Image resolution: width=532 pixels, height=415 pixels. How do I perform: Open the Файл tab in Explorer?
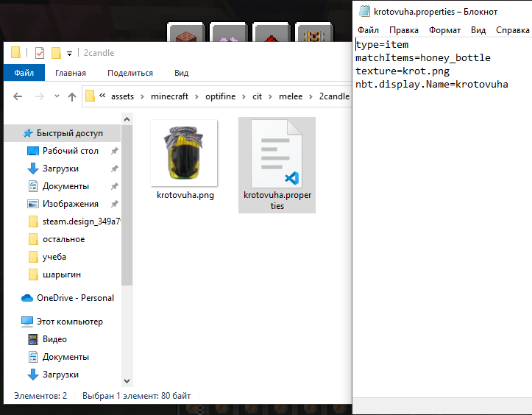coord(24,73)
